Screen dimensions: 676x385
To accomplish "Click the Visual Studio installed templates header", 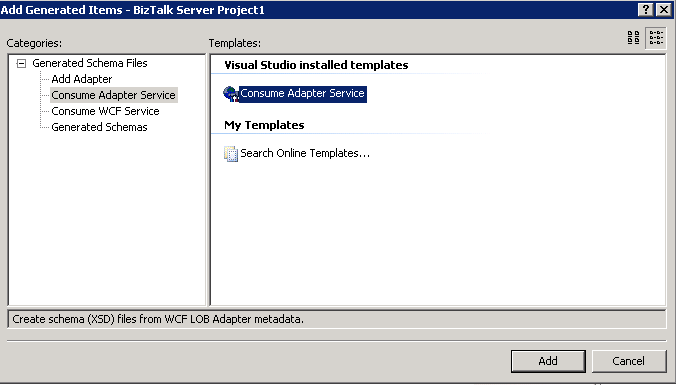I will tap(316, 65).
